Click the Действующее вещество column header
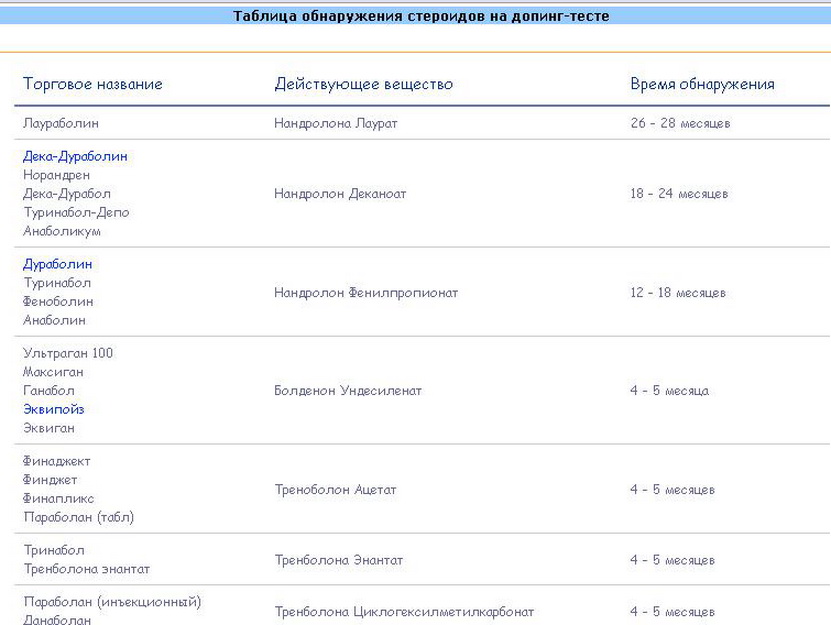 point(363,84)
